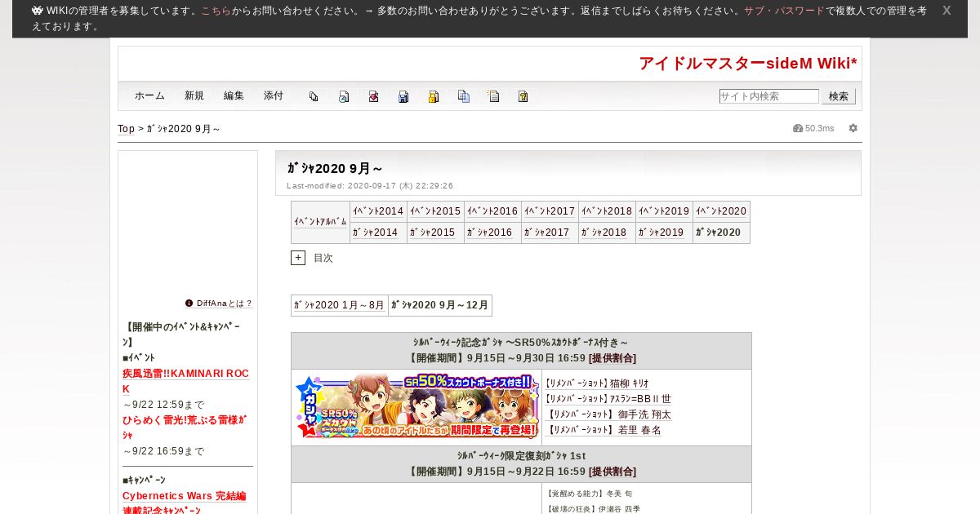Click the rename page icon with clock
This screenshot has width=980, height=514.
pyautogui.click(x=344, y=96)
